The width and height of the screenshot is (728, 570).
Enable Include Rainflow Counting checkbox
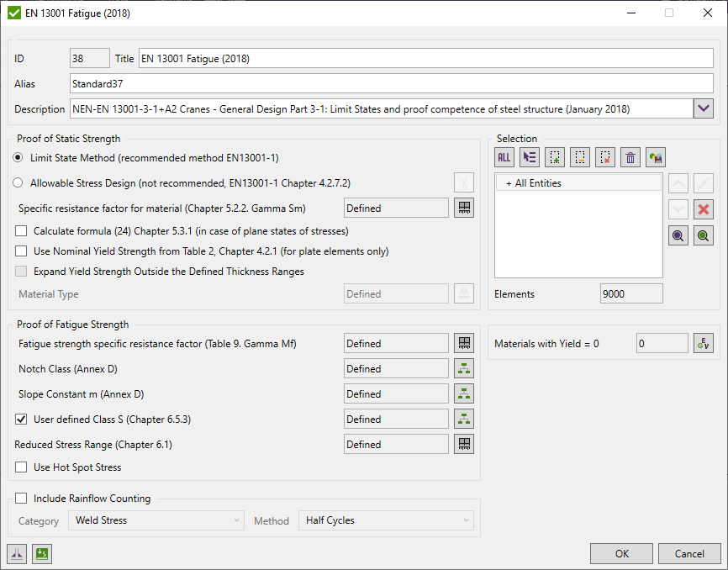click(21, 499)
